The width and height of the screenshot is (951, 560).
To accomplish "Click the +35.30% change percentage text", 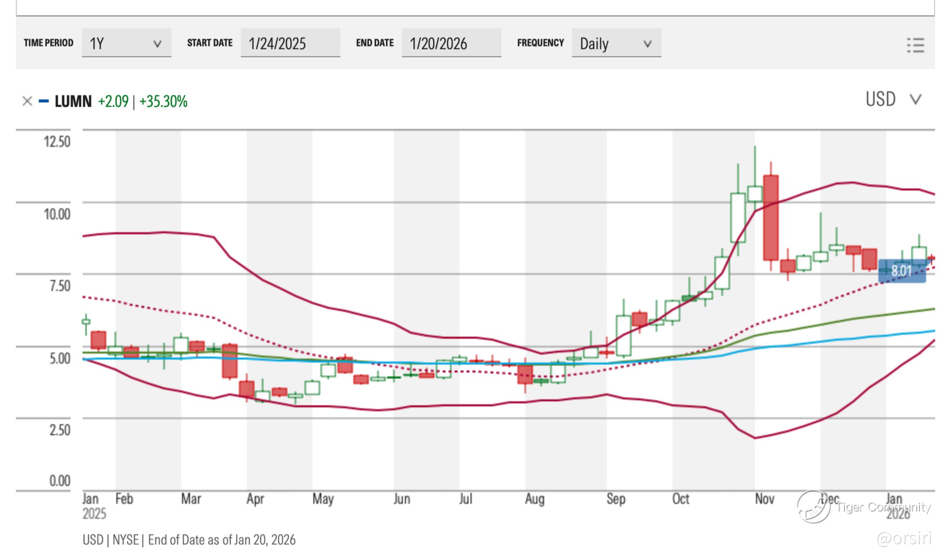I will click(163, 102).
